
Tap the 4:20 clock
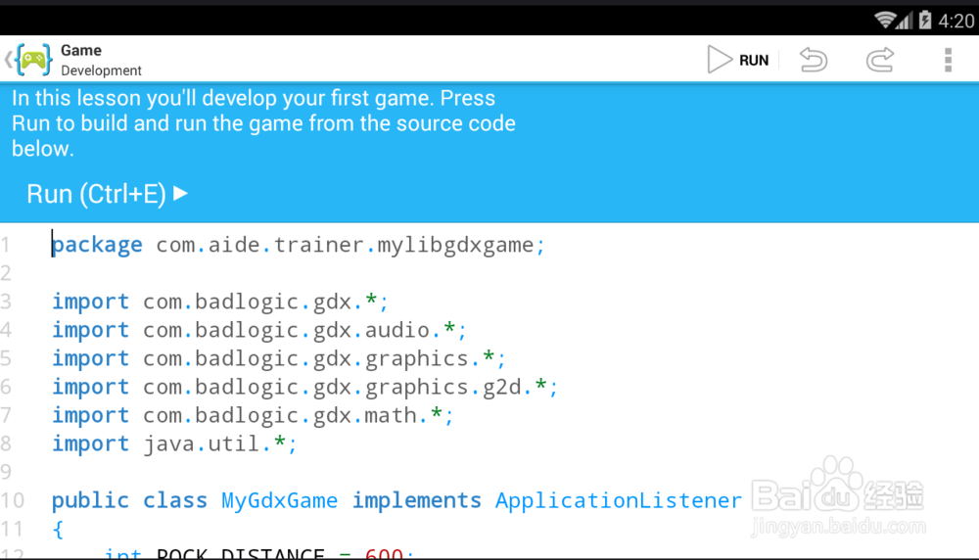[956, 22]
